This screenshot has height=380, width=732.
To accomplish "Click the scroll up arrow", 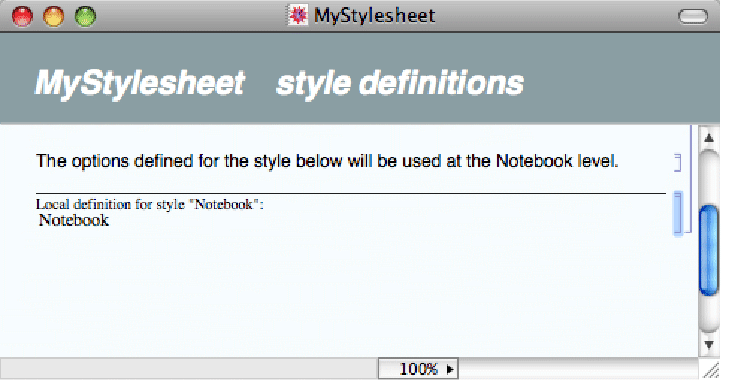I will pos(709,138).
